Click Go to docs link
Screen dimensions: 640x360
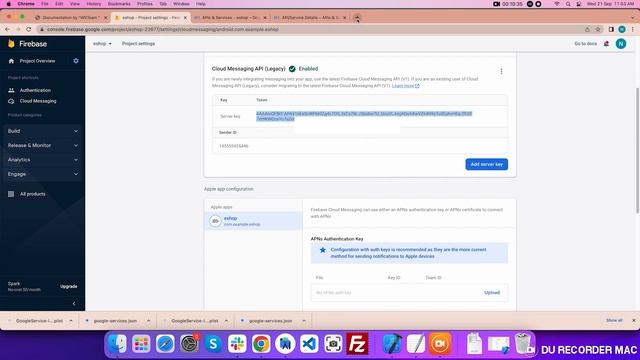pos(585,44)
